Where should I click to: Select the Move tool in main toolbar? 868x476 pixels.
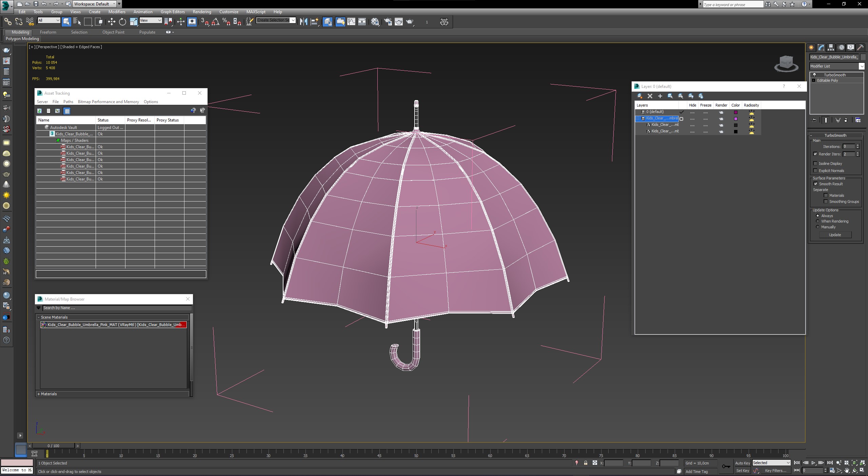coord(112,22)
